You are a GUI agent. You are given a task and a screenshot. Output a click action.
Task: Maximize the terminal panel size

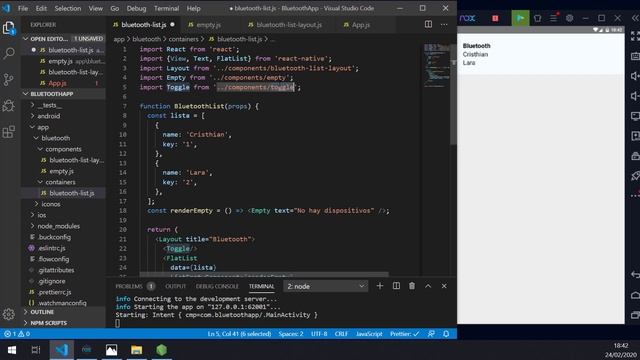(x=428, y=286)
